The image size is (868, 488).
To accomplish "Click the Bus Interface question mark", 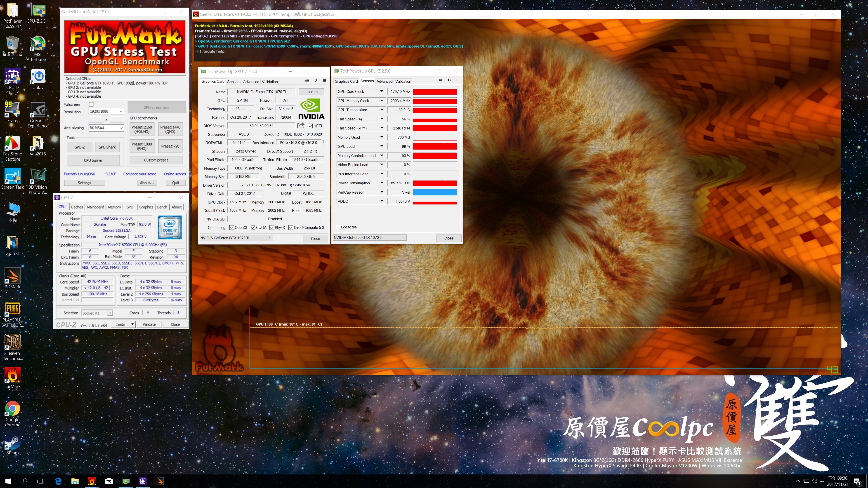I will [323, 143].
